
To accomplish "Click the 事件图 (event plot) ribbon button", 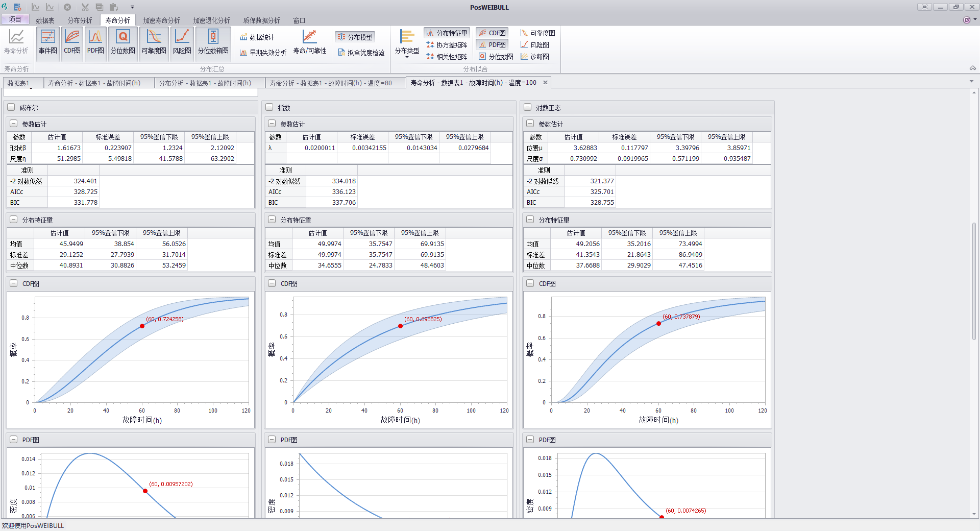I will pyautogui.click(x=48, y=44).
